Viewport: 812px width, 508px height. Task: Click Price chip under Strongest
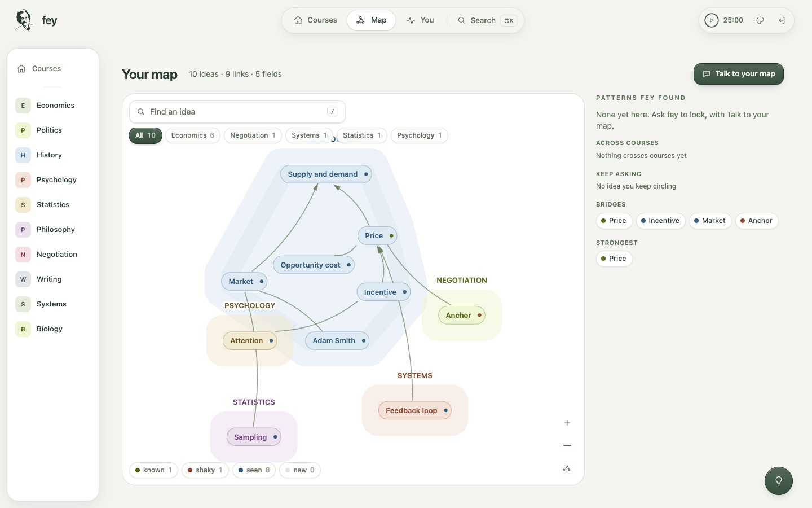(x=614, y=259)
